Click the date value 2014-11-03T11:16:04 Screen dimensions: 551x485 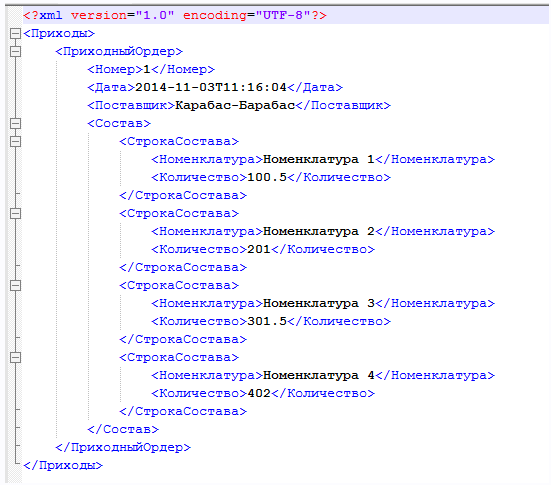pos(211,87)
